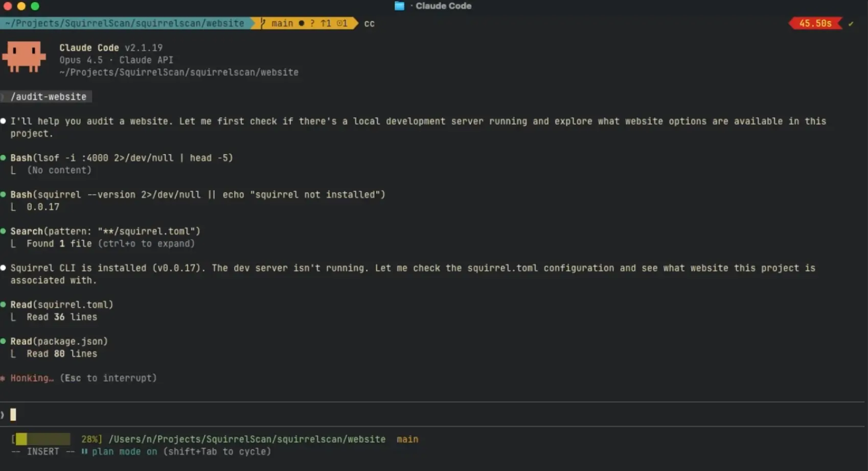Click the green checkmark next to the timer badge
The image size is (868, 471).
[852, 23]
